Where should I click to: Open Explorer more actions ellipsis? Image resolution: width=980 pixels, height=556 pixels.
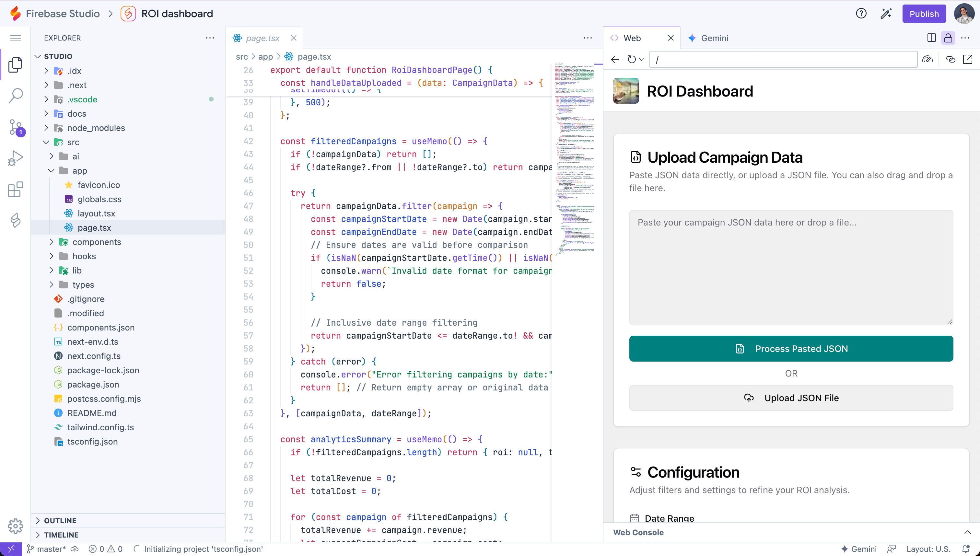click(210, 38)
